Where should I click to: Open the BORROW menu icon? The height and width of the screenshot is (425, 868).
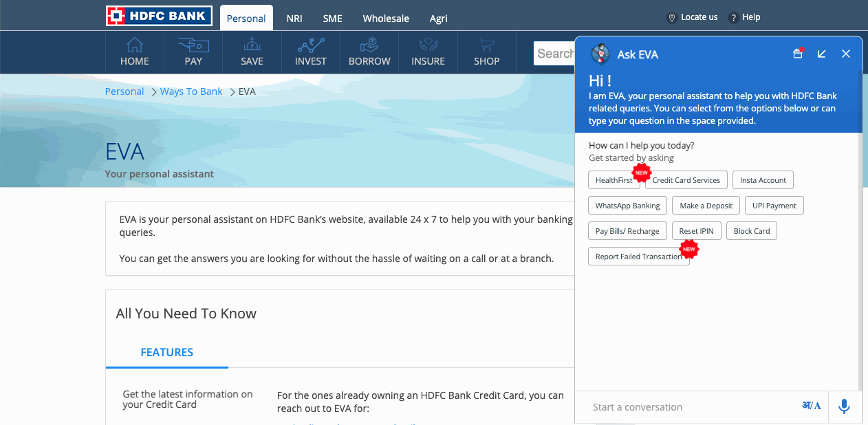(369, 46)
